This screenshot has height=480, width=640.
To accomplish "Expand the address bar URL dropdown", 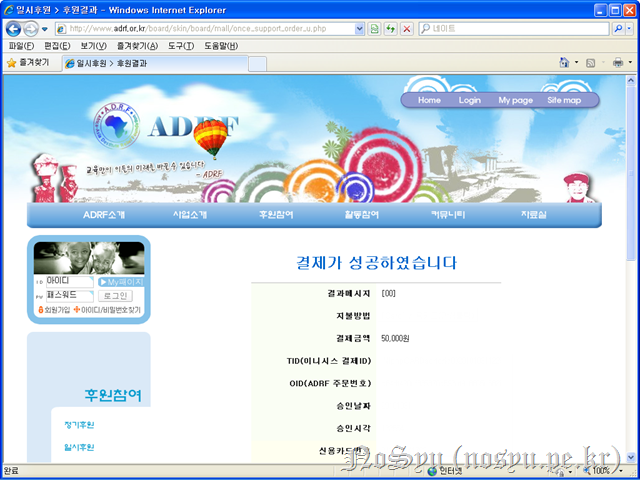I will tap(360, 29).
